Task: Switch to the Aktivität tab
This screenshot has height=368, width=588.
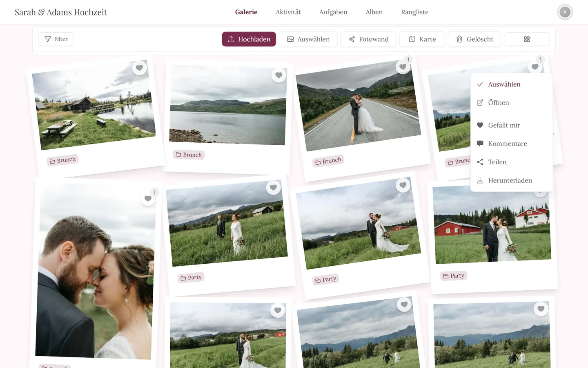Action: tap(288, 12)
